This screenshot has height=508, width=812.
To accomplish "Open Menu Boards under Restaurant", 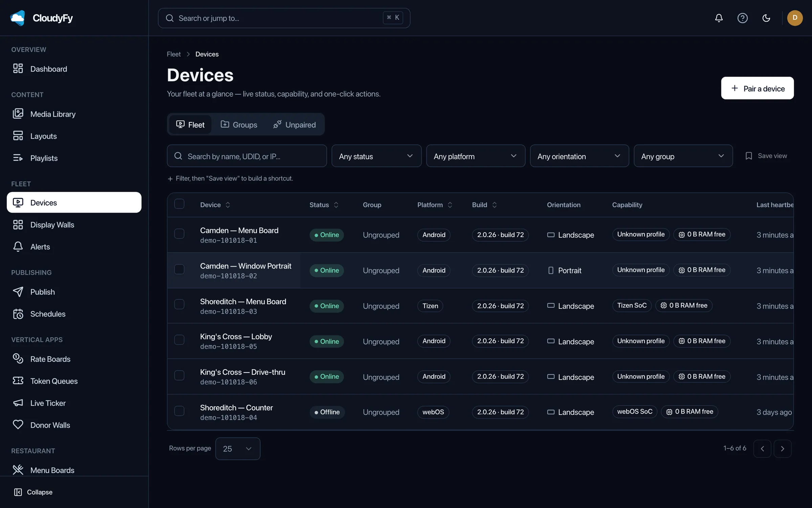I will (x=74, y=470).
